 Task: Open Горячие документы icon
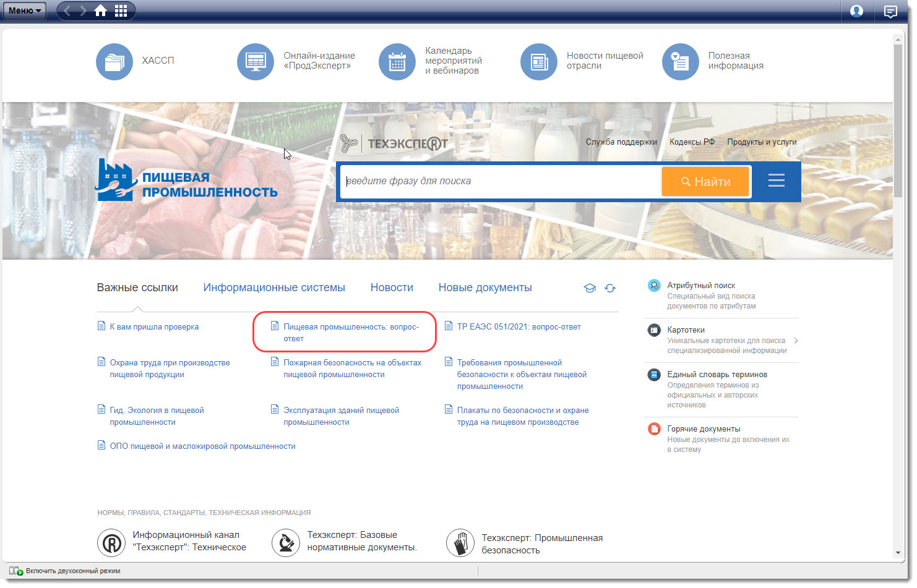(654, 429)
